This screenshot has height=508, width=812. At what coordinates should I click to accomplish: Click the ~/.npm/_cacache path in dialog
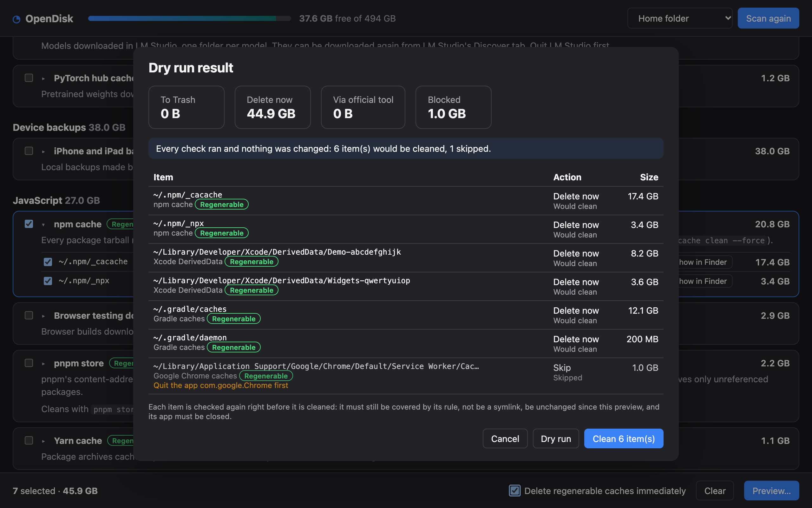(187, 195)
